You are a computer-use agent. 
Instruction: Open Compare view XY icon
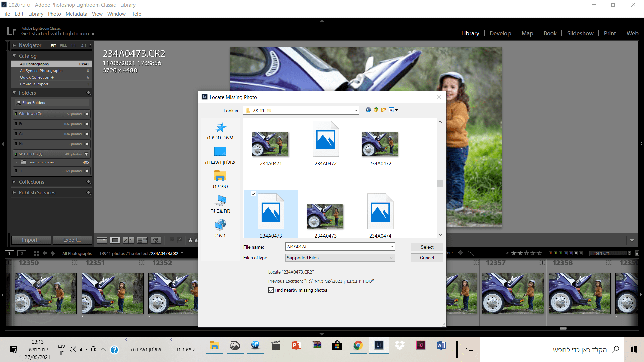pyautogui.click(x=128, y=240)
